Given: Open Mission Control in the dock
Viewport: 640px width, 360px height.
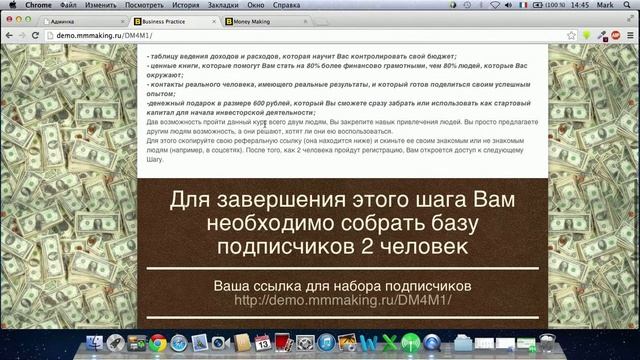Looking at the screenshot, I should [137, 343].
